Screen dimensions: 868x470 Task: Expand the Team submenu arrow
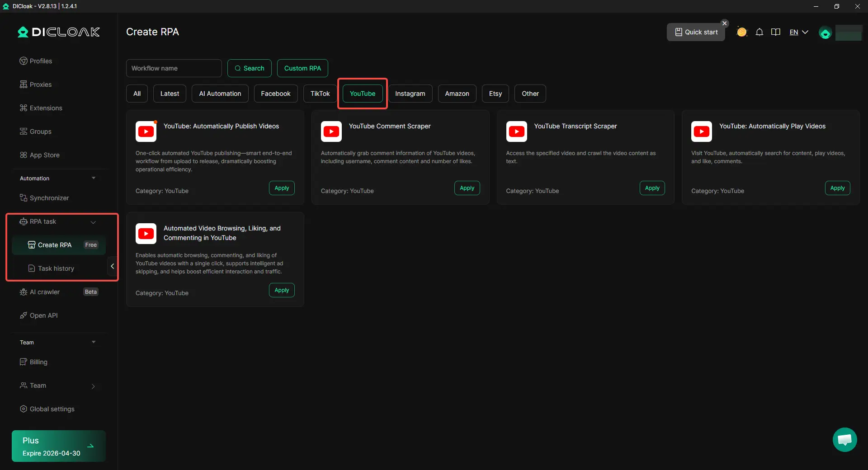point(93,386)
